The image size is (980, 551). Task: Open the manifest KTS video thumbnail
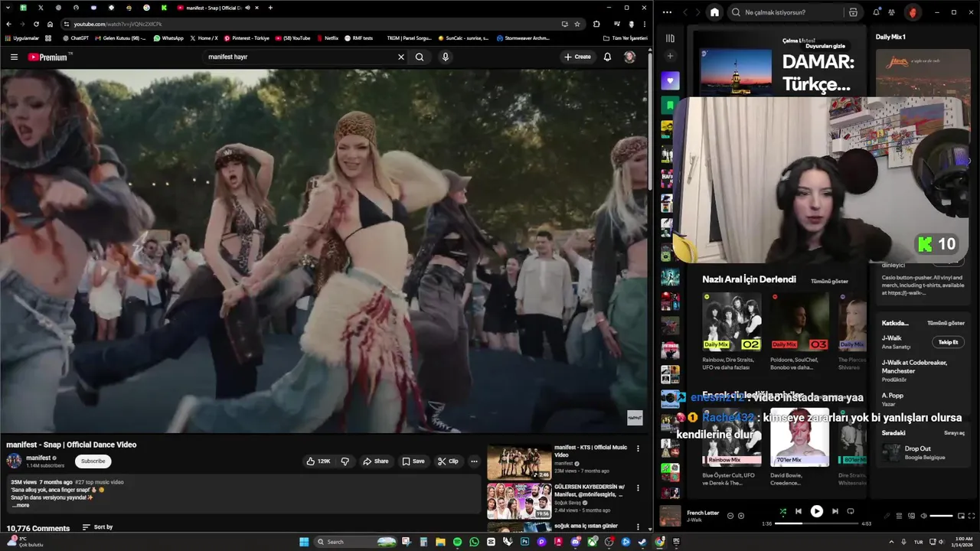(x=519, y=461)
